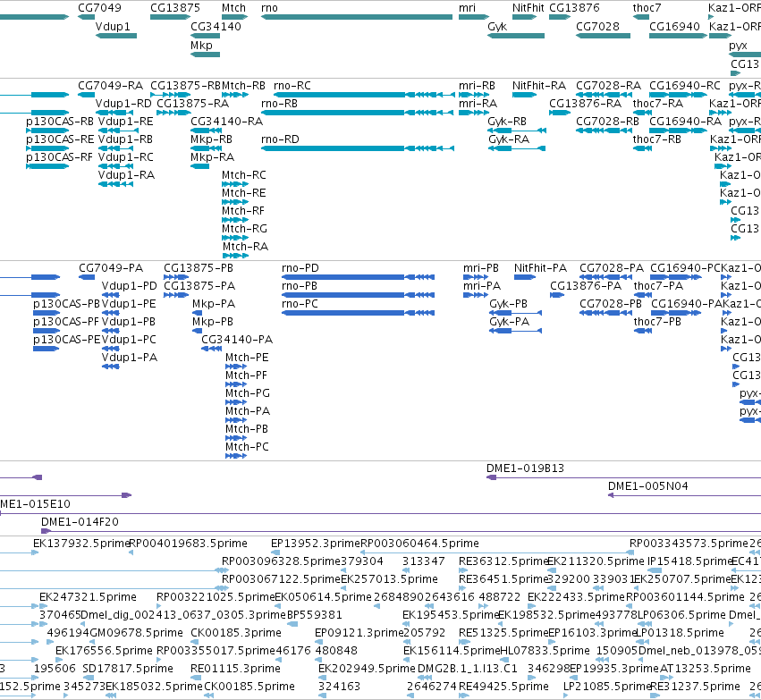Click BAC clone DME1-014F20
761x700 pixels.
401,531
